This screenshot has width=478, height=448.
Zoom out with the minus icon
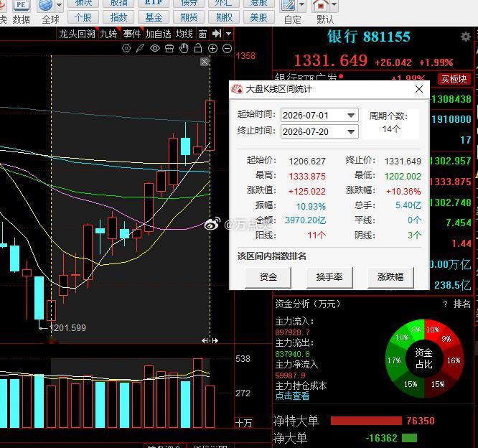pos(227,48)
